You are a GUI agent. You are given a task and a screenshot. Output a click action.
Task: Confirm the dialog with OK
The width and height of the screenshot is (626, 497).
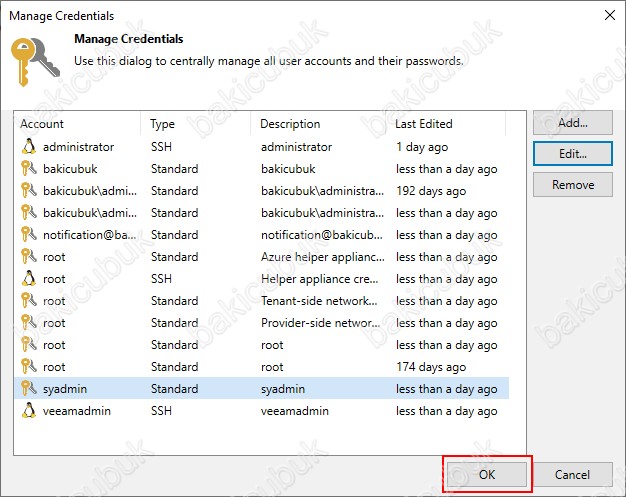point(487,474)
